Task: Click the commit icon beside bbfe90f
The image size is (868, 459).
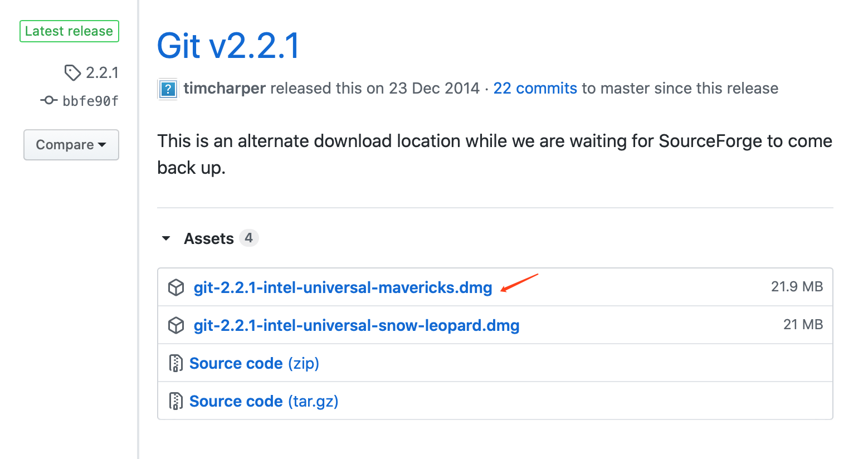Action: tap(49, 100)
